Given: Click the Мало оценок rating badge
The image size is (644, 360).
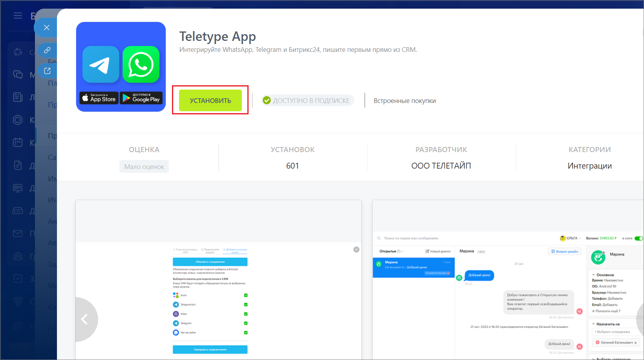Looking at the screenshot, I should pyautogui.click(x=144, y=167).
